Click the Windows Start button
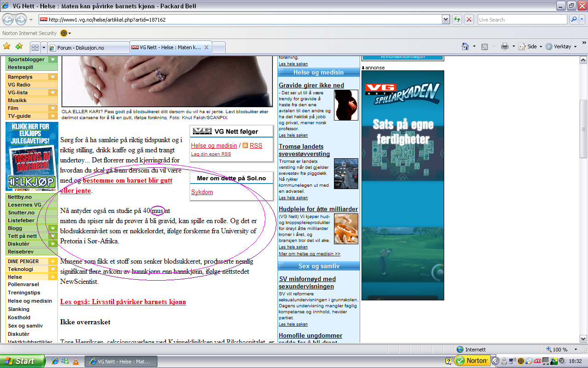This screenshot has width=588, height=368. [x=23, y=361]
